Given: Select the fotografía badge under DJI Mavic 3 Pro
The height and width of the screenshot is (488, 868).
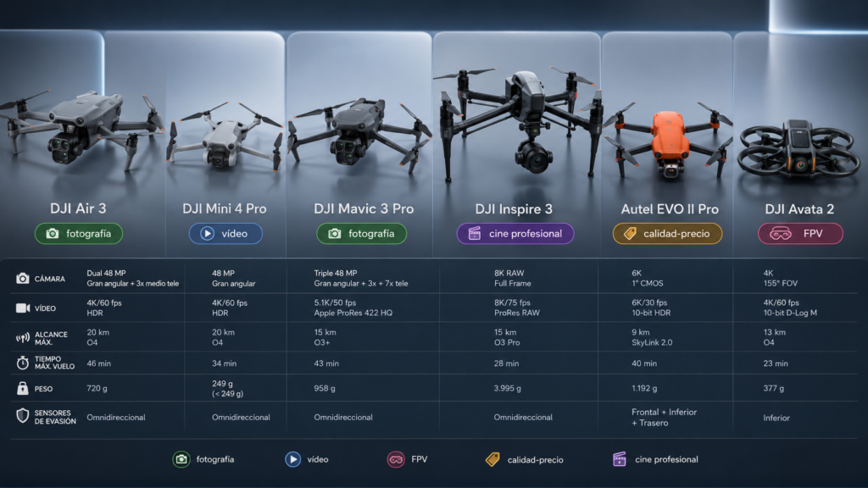Looking at the screenshot, I should 361,234.
